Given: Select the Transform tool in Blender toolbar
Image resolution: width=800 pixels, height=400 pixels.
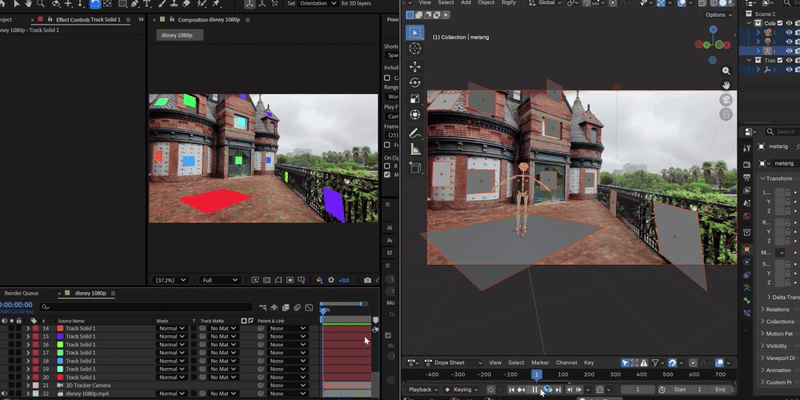Looking at the screenshot, I should click(x=415, y=115).
